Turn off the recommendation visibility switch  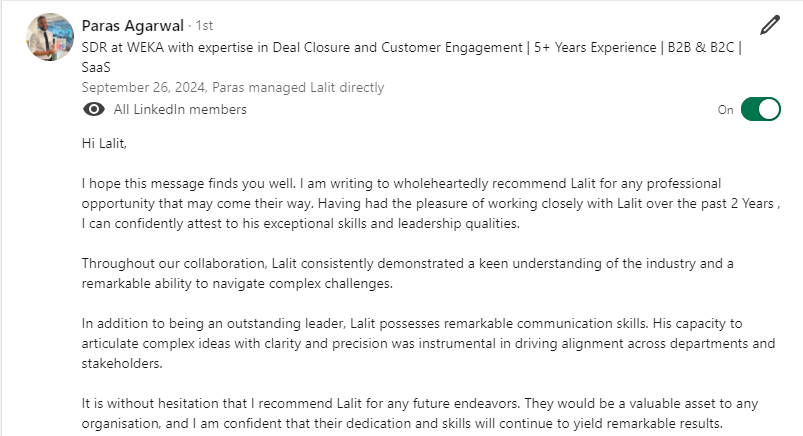click(x=761, y=110)
